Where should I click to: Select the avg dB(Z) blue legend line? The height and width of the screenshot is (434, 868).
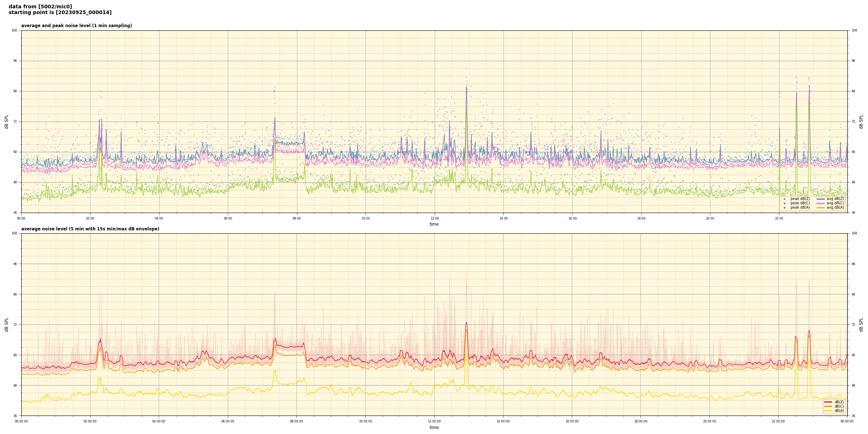(x=821, y=199)
